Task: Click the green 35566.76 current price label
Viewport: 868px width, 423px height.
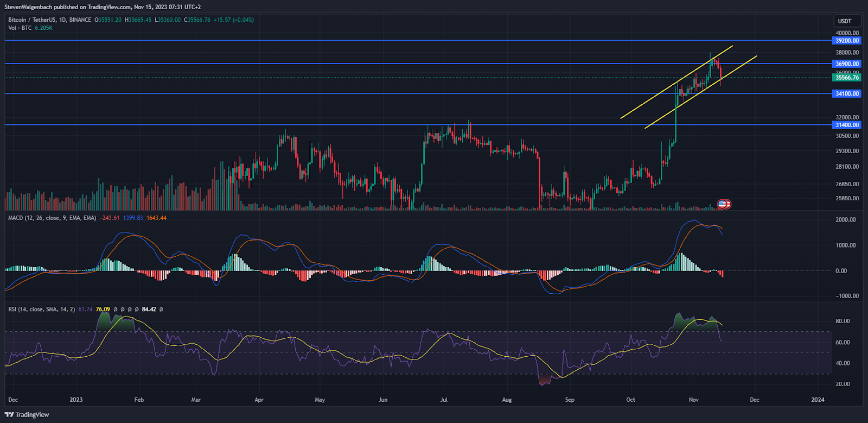Action: point(847,78)
